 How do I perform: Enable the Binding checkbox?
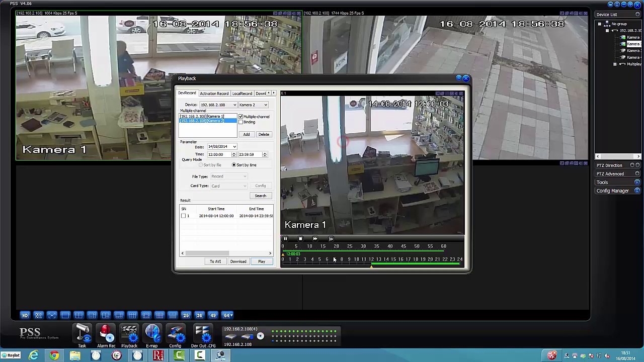(241, 122)
